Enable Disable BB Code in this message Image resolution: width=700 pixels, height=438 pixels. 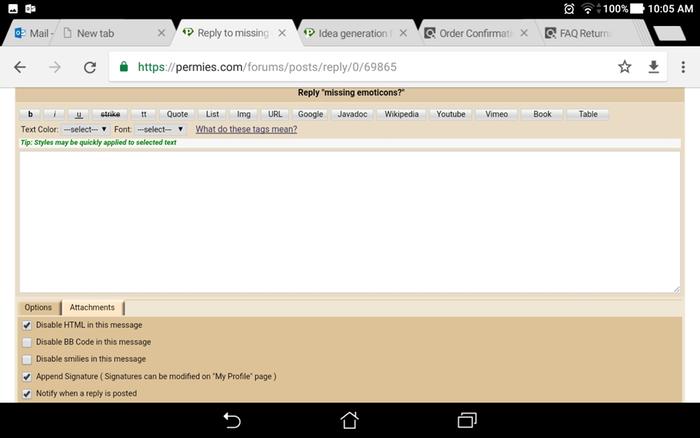click(x=27, y=342)
